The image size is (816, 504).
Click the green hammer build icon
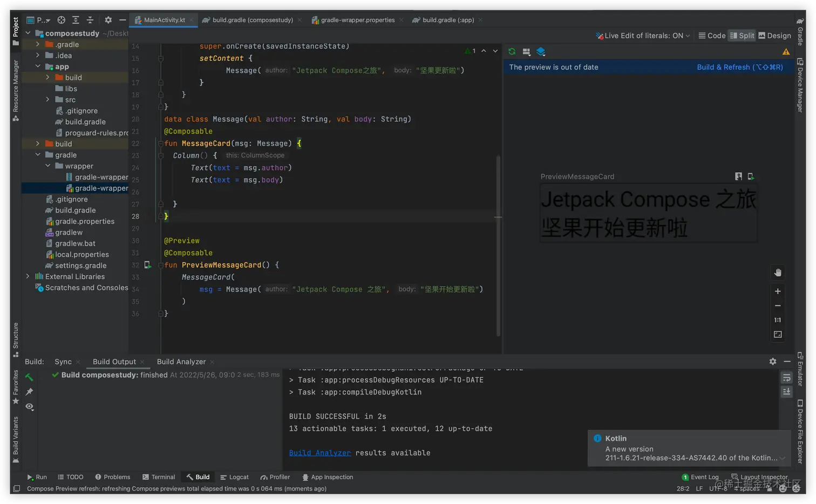click(29, 377)
